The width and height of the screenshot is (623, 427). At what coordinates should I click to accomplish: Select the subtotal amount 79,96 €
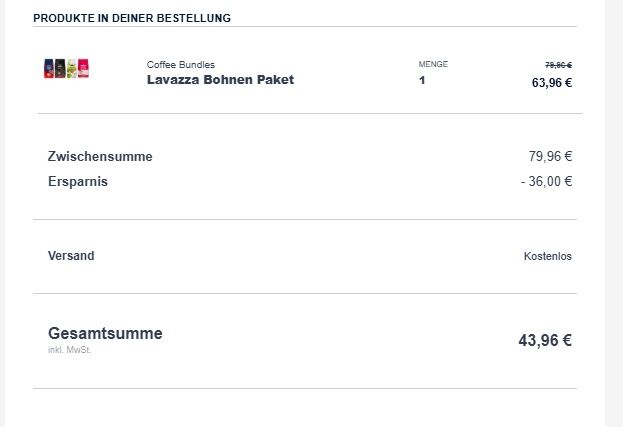(550, 156)
